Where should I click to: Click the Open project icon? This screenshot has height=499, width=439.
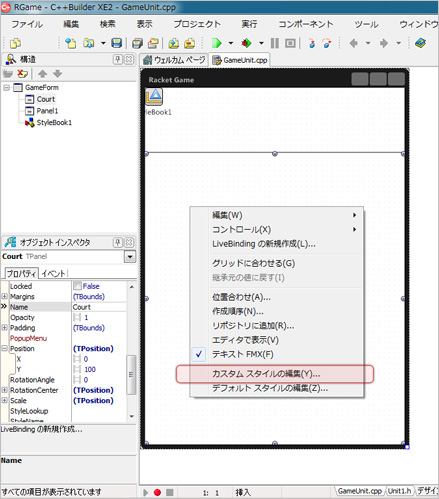pyautogui.click(x=88, y=43)
